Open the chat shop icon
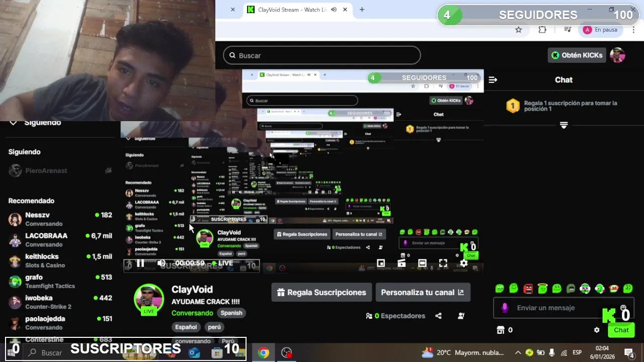This screenshot has height=362, width=644. point(501,330)
